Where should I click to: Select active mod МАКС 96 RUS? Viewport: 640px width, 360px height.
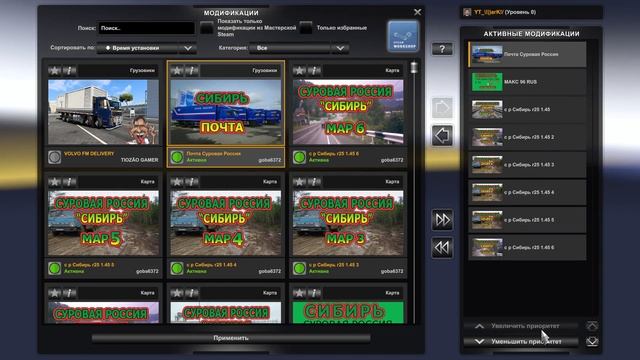click(x=527, y=82)
